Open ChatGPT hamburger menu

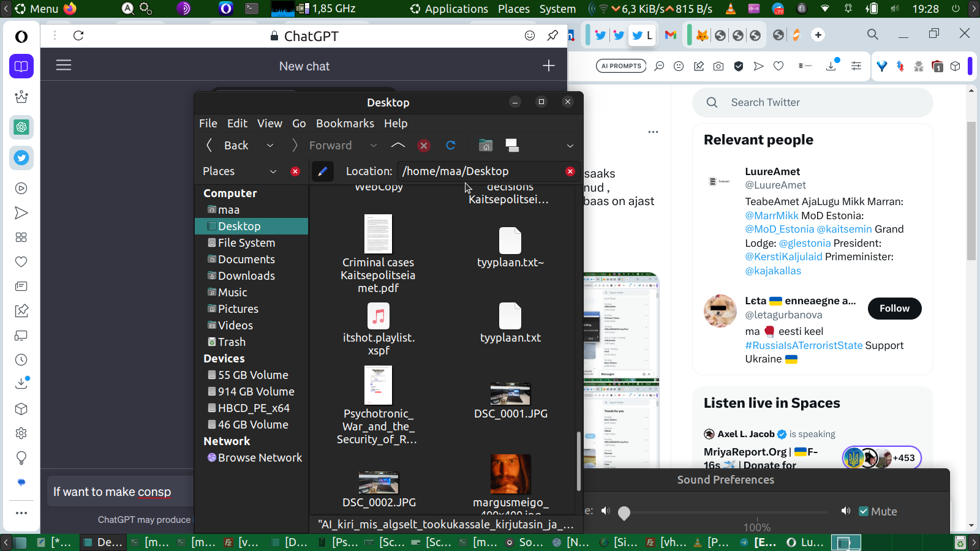[64, 65]
